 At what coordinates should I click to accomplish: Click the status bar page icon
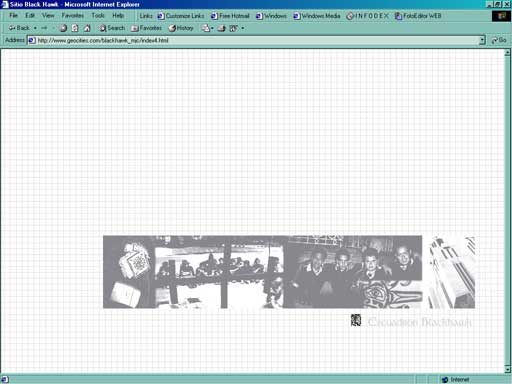pyautogui.click(x=5, y=379)
